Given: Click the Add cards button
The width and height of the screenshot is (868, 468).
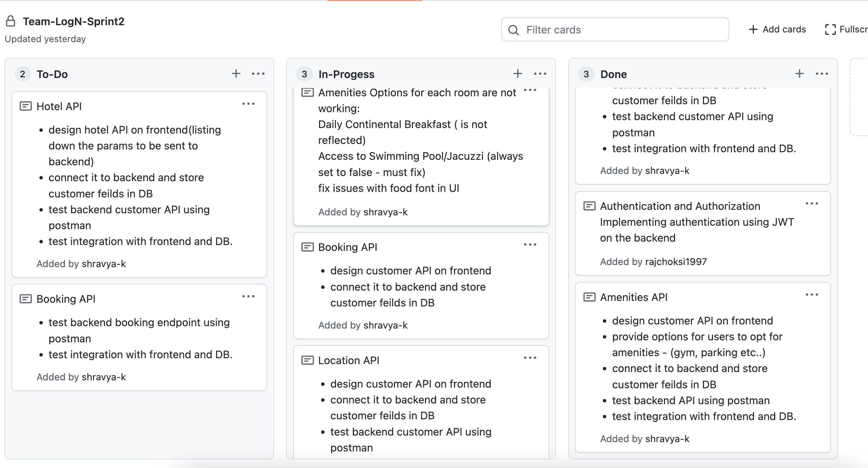Looking at the screenshot, I should [777, 29].
